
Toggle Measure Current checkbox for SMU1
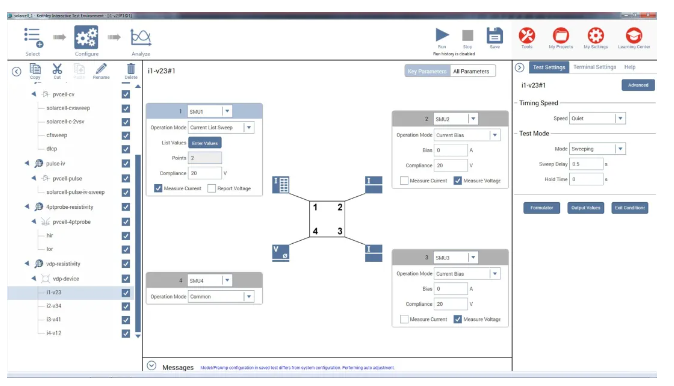click(x=158, y=188)
